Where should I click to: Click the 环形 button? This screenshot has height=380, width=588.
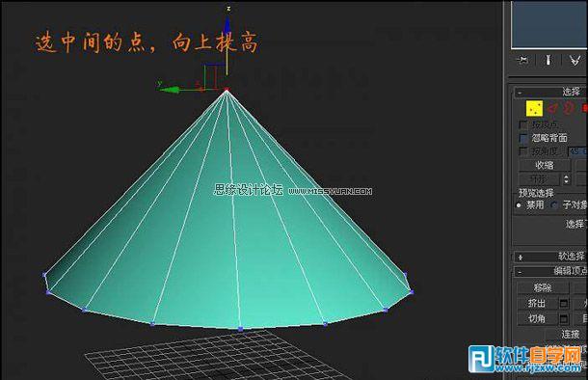pos(539,179)
